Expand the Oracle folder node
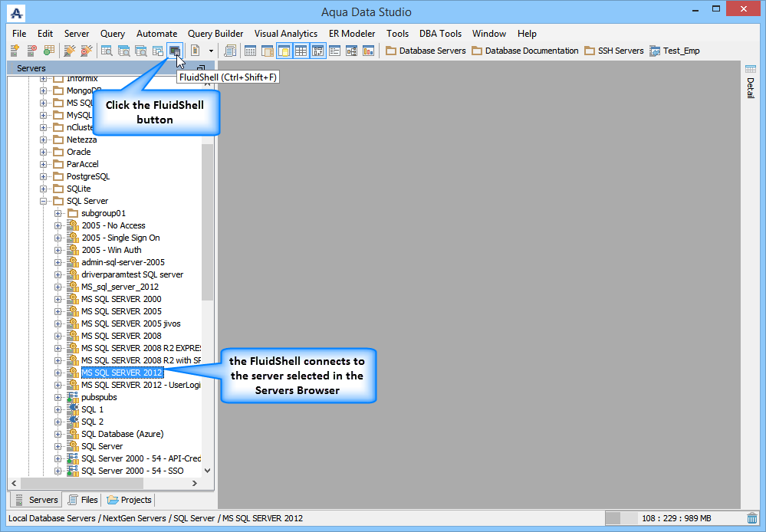Screen dimensions: 766x532 pyautogui.click(x=44, y=152)
